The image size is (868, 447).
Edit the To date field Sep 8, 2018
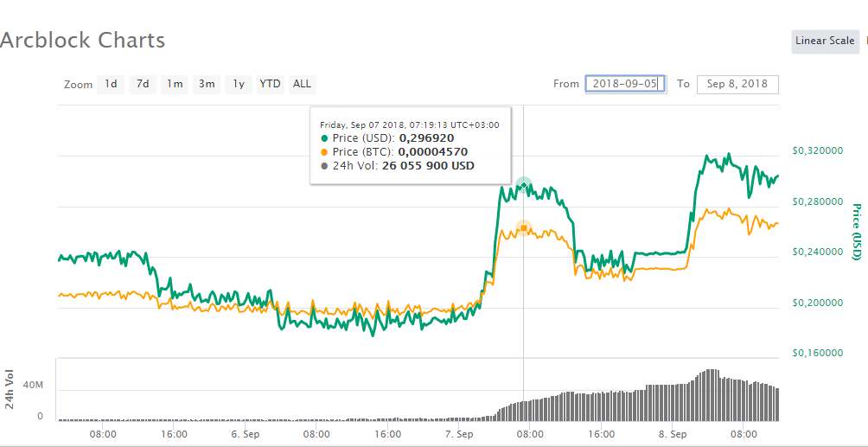[737, 84]
